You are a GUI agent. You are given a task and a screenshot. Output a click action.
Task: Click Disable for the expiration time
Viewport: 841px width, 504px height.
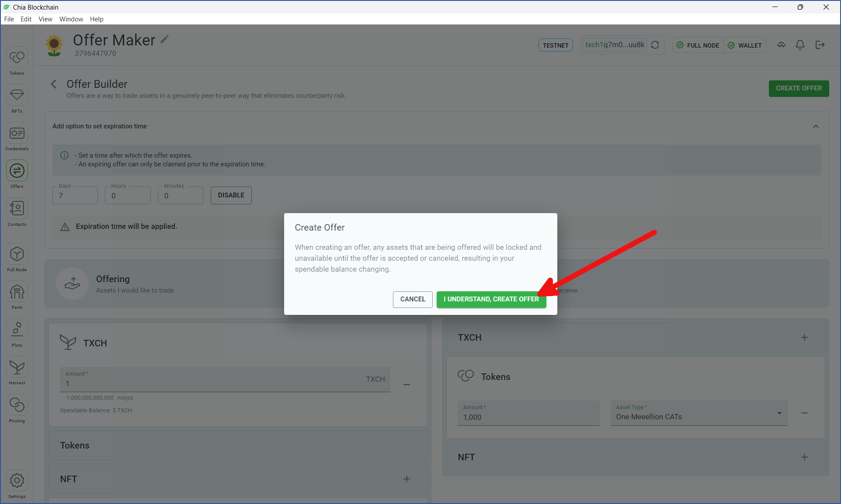tap(231, 195)
